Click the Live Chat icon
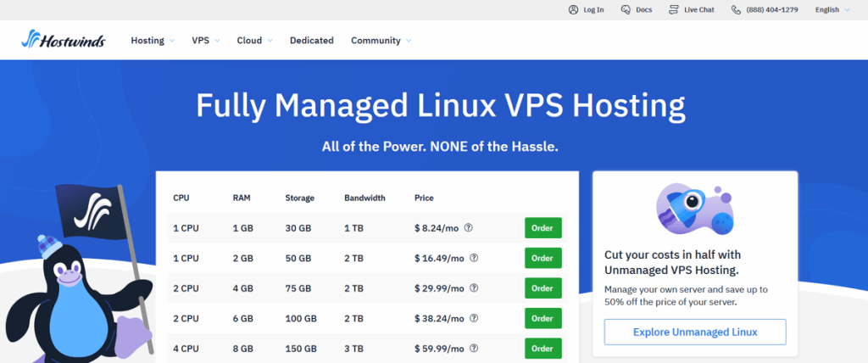Viewport: 868px width, 363px height. (x=674, y=10)
